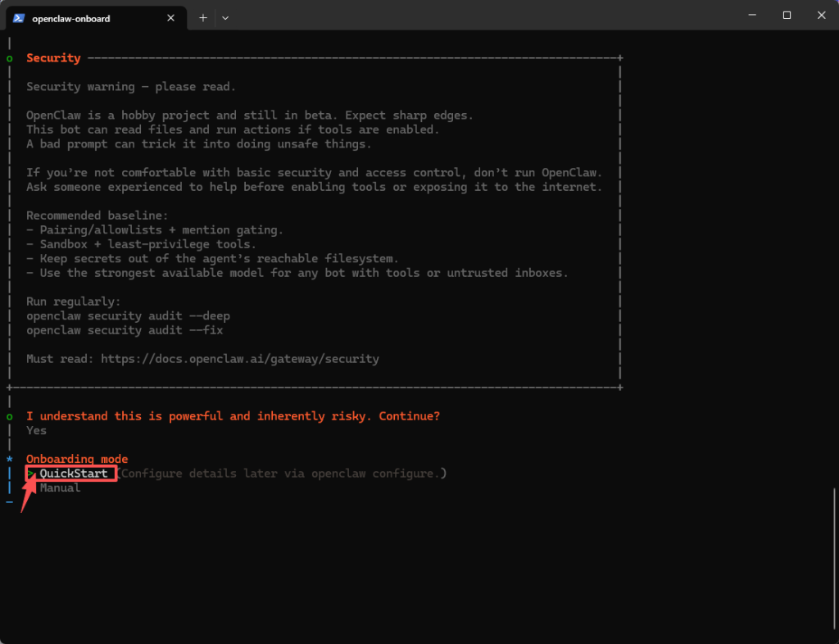Click the 'openclaw security audit --deep' line
The height and width of the screenshot is (644, 839).
129,316
